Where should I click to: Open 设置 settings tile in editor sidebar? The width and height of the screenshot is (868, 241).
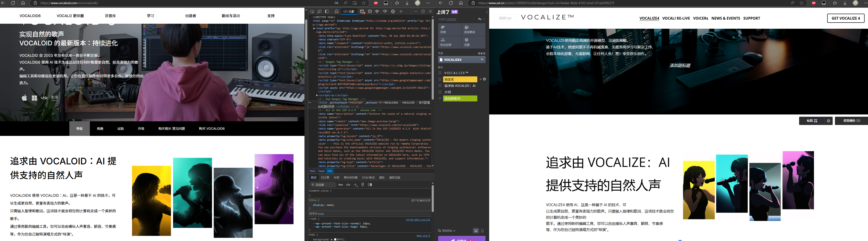[473, 42]
